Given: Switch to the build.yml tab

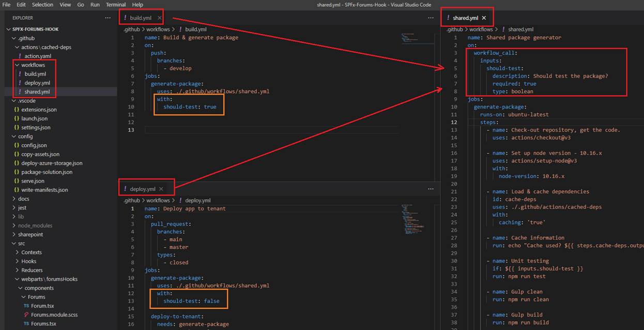Looking at the screenshot, I should click(140, 18).
